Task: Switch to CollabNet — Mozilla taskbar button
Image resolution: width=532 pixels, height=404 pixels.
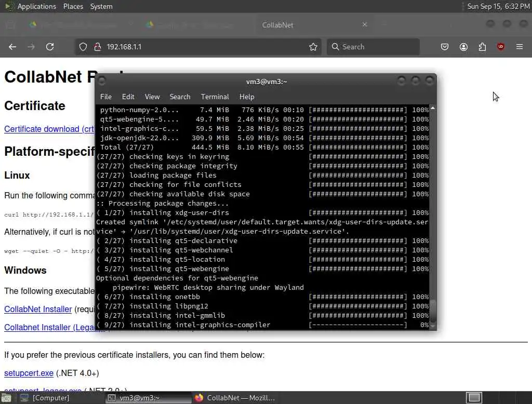Action: point(235,398)
